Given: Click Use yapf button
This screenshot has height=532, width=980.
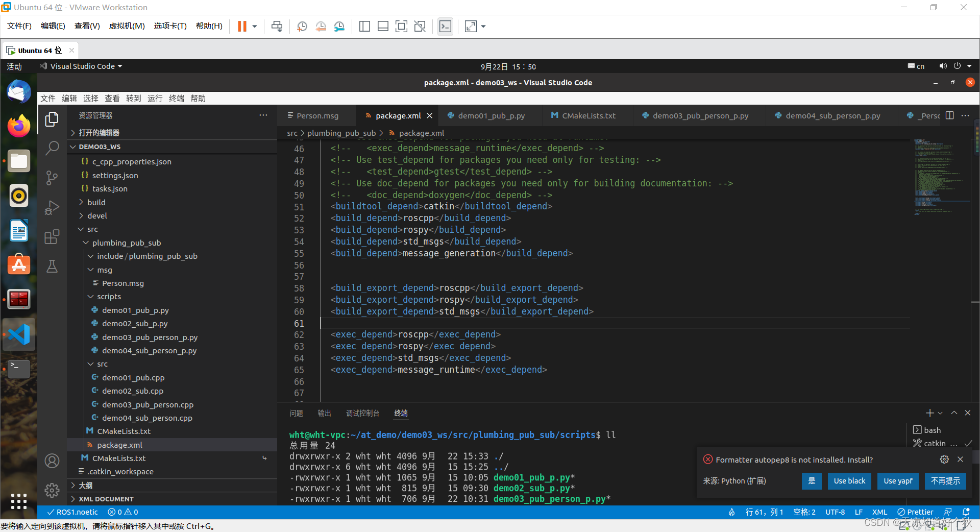Looking at the screenshot, I should 898,481.
